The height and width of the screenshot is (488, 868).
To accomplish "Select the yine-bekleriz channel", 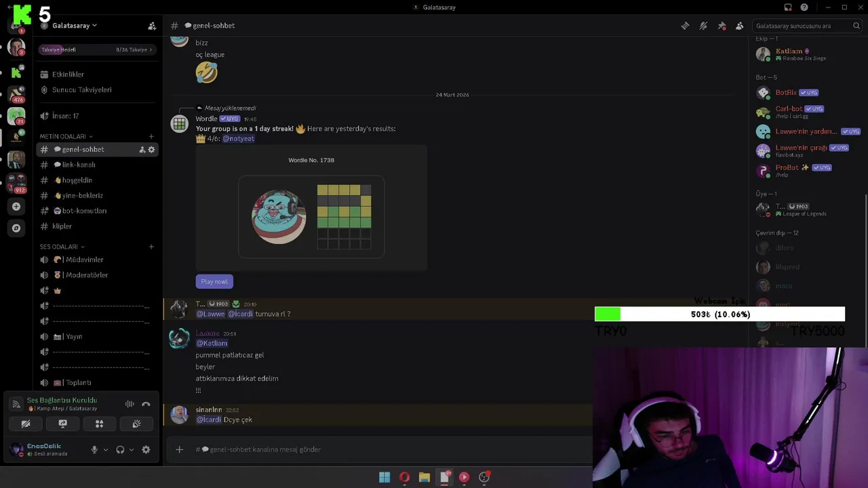I will click(97, 195).
